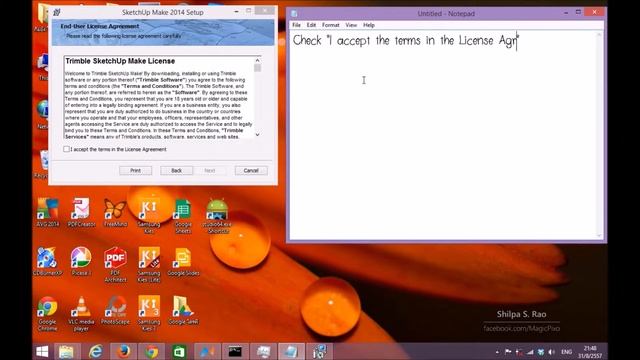
Task: Open Google Drive desktop shortcut
Action: pyautogui.click(x=183, y=310)
